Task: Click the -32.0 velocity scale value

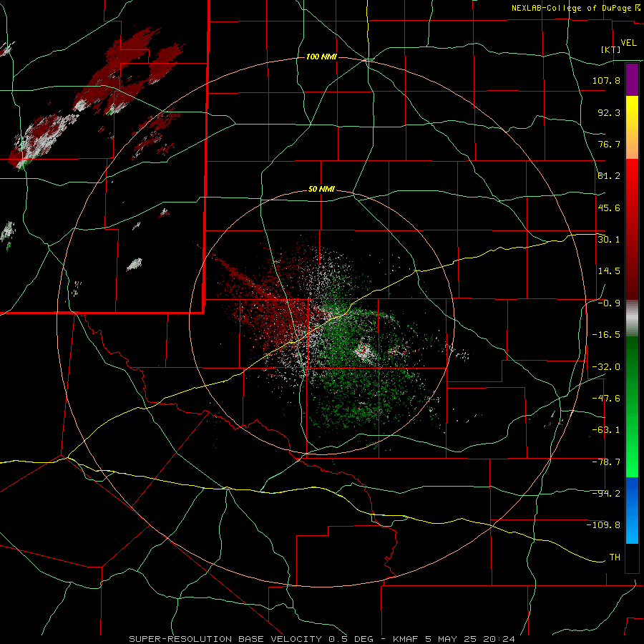Action: coord(606,367)
